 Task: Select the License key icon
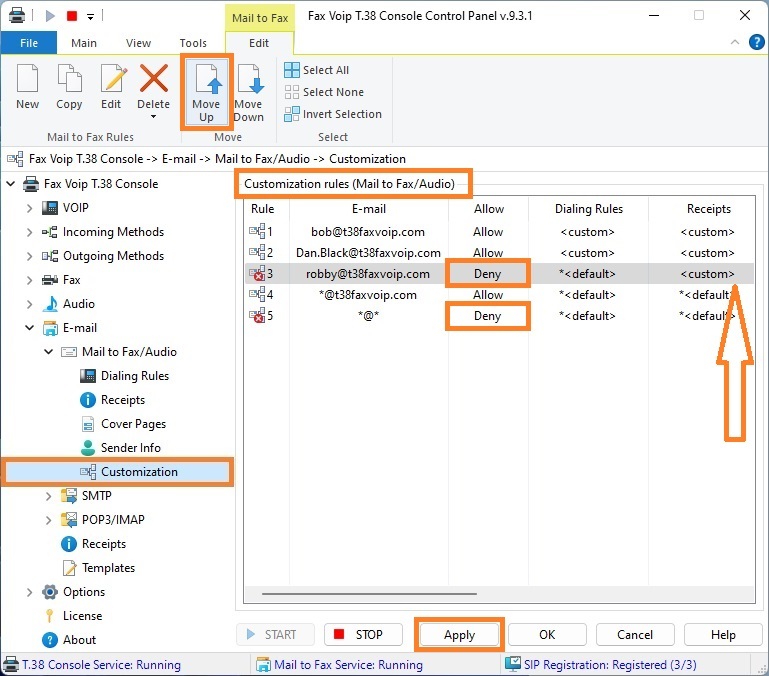50,616
